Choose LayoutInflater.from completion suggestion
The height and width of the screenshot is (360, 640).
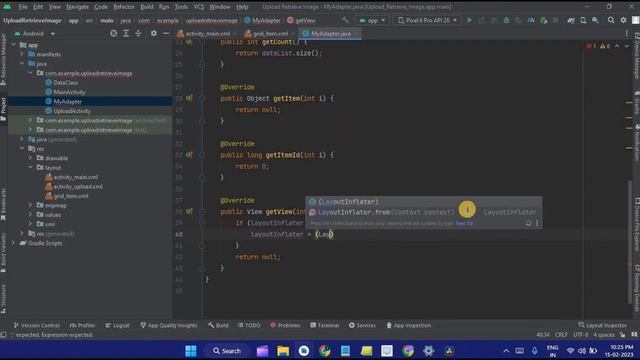pyautogui.click(x=424, y=212)
